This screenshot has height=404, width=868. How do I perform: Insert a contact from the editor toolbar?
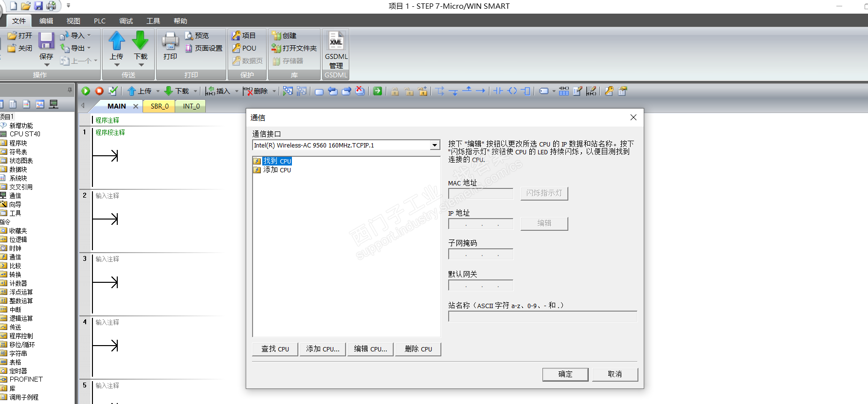[498, 91]
